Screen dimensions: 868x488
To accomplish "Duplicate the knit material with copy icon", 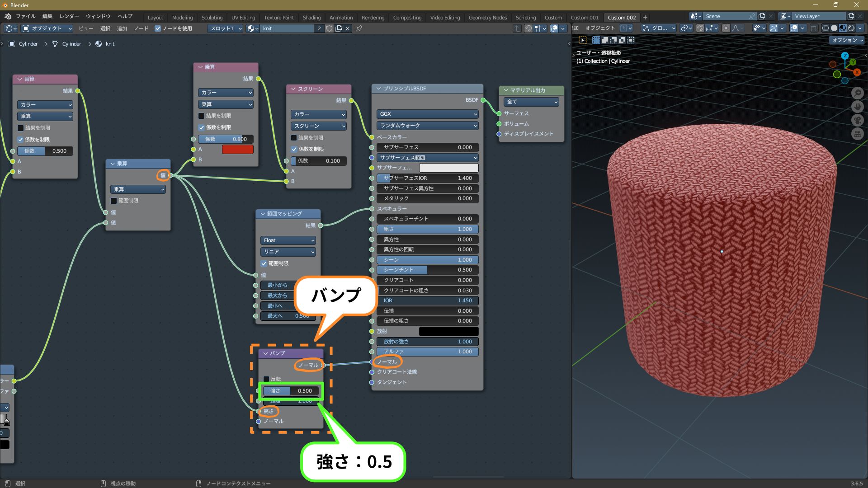I will (338, 28).
